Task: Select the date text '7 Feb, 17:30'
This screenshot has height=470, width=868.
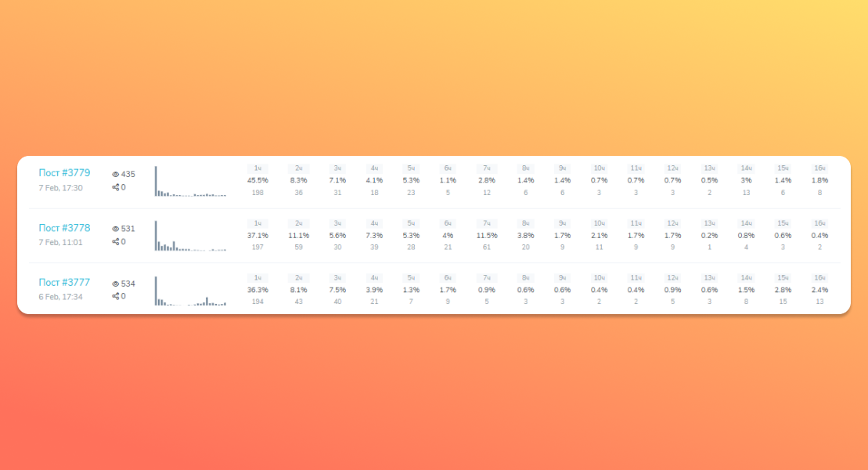Action: (60, 188)
